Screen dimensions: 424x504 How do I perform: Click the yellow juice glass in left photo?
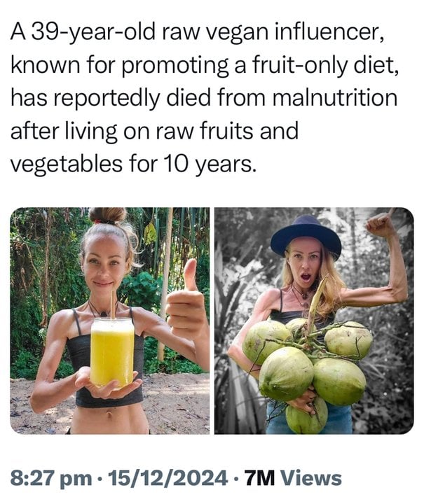coord(112,351)
